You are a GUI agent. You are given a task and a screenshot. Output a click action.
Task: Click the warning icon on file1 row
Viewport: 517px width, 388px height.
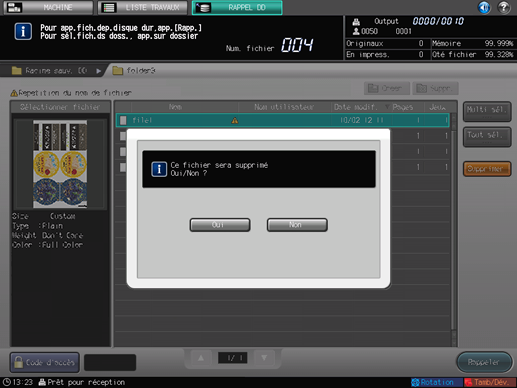pyautogui.click(x=235, y=120)
